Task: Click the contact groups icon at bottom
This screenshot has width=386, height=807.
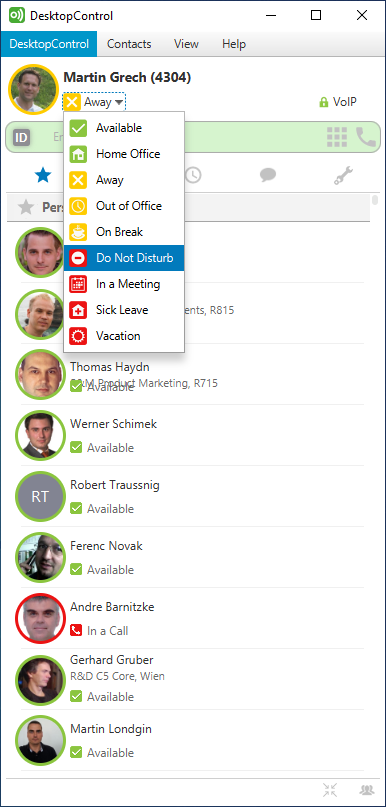Action: [367, 789]
